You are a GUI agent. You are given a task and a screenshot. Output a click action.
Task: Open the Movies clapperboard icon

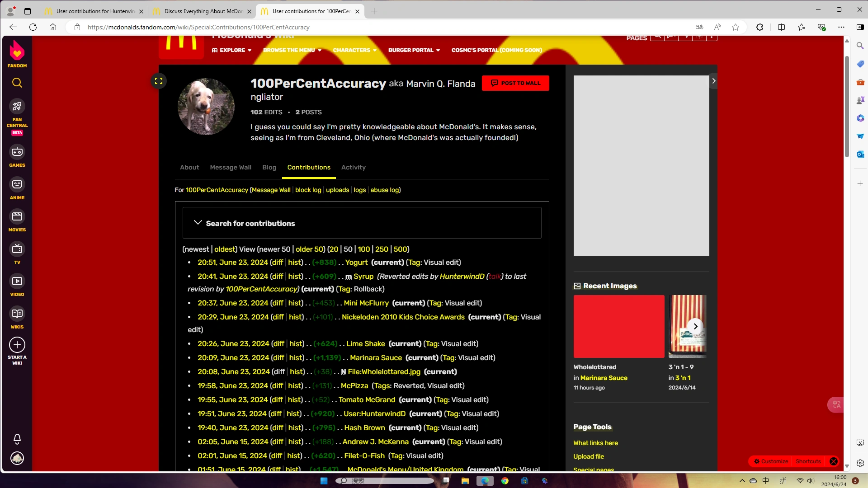[x=17, y=217]
